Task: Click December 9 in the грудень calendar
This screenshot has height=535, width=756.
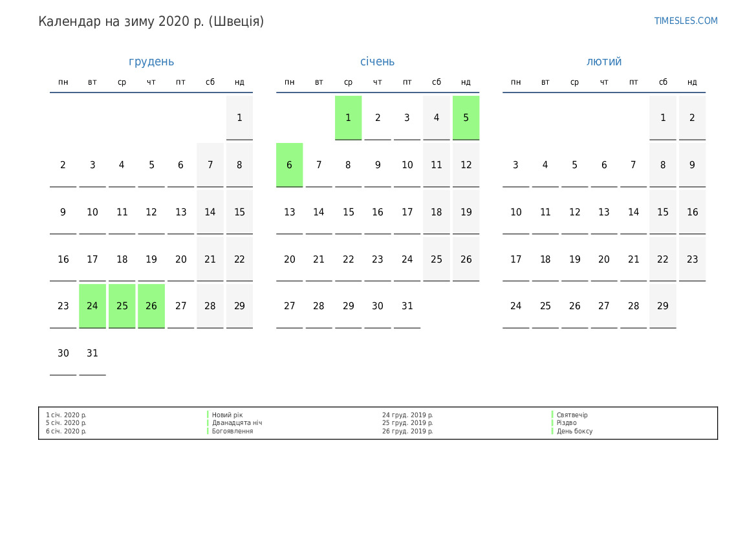Action: [63, 212]
